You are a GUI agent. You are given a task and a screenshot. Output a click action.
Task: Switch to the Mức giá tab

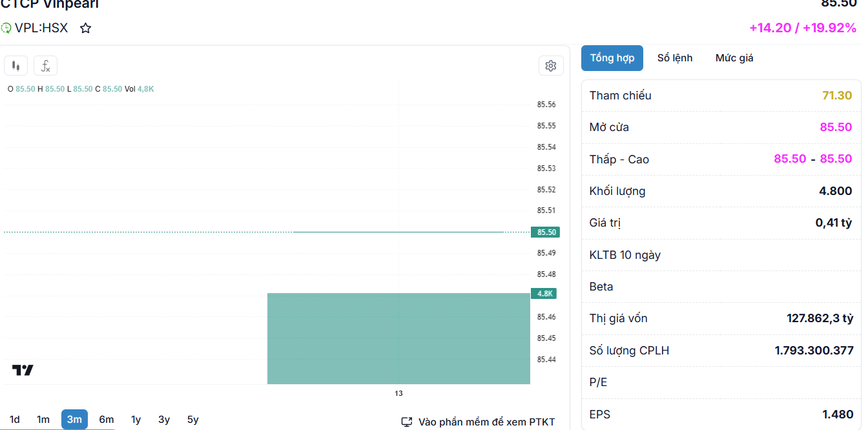pyautogui.click(x=734, y=58)
